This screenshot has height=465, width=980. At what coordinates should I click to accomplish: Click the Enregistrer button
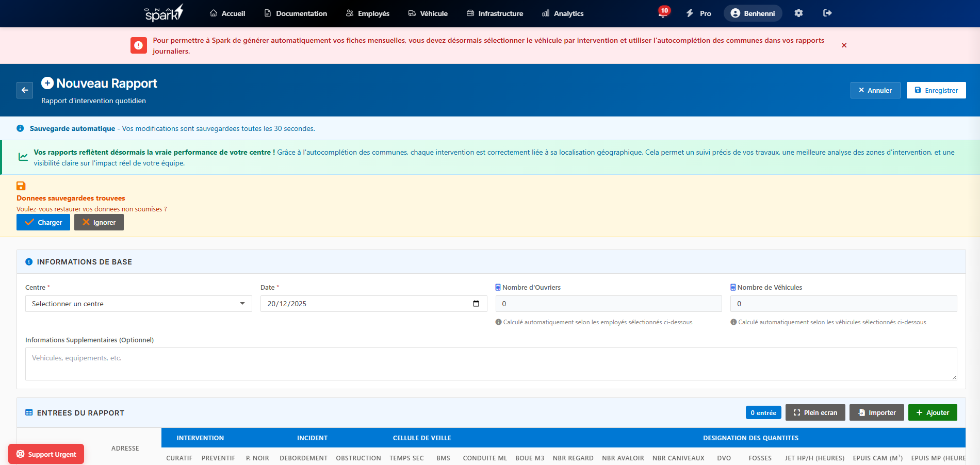click(936, 90)
